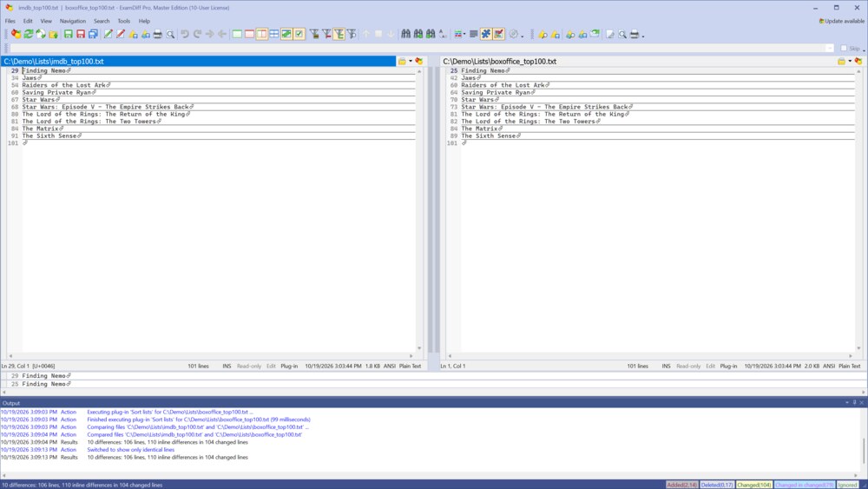Click the green Save left file icon

coord(68,35)
